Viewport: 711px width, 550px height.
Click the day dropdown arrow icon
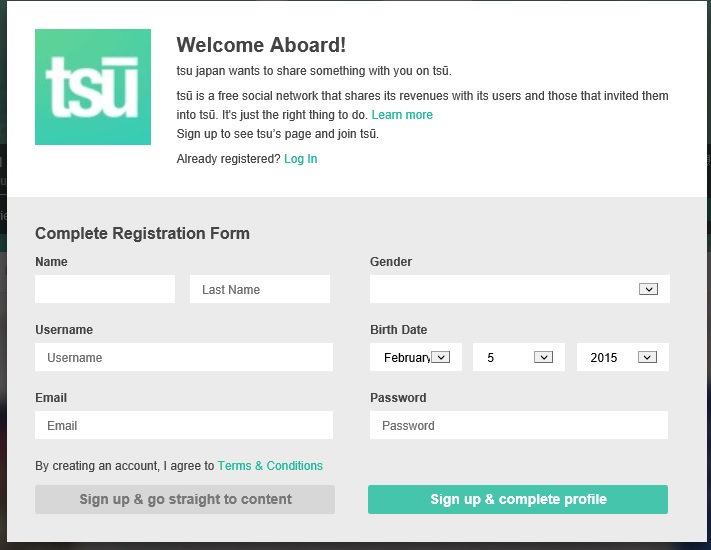[543, 357]
